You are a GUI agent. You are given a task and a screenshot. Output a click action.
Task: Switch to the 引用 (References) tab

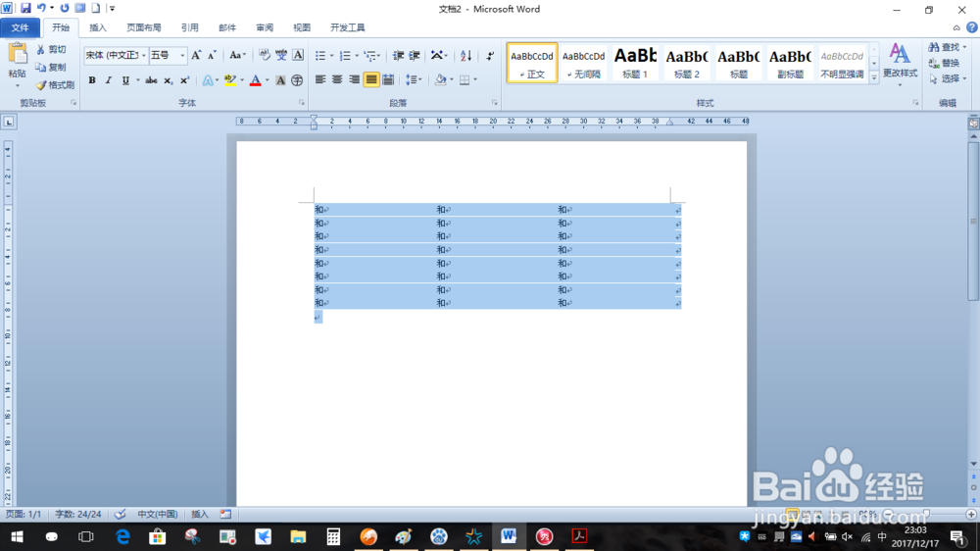click(x=190, y=27)
